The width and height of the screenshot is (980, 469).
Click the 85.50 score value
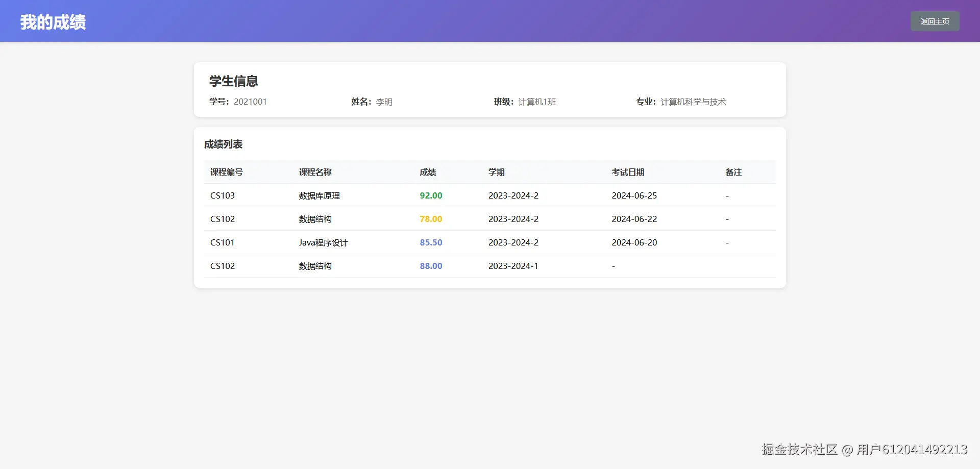(x=431, y=243)
